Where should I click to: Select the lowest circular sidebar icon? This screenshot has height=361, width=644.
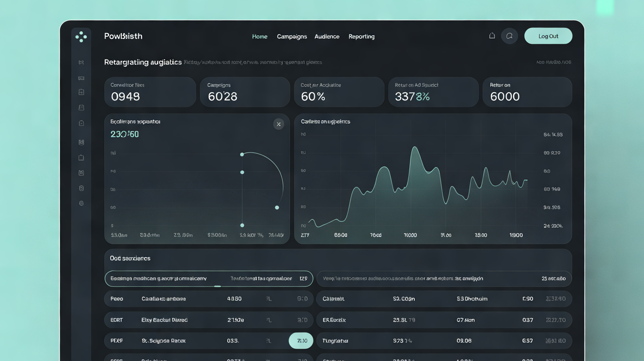point(81,203)
